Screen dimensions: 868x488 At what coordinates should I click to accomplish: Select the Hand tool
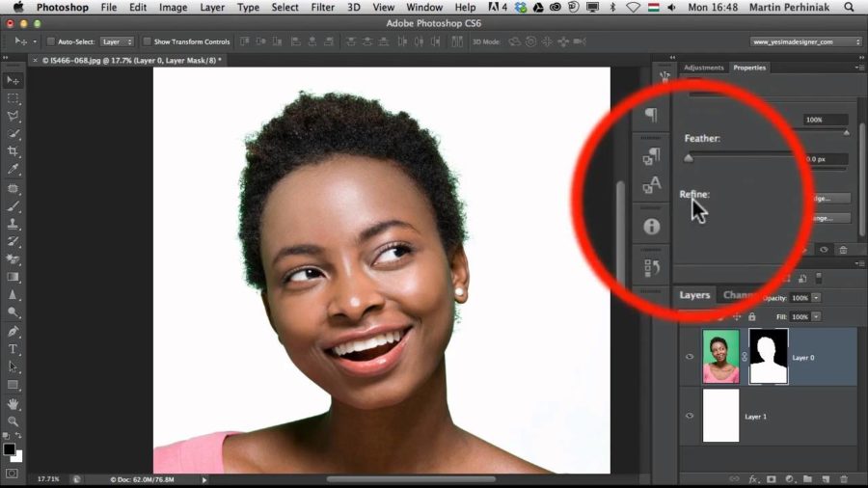13,403
